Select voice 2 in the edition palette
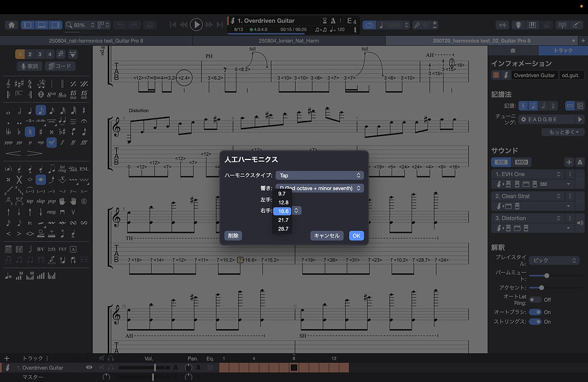588x382 pixels. point(30,55)
